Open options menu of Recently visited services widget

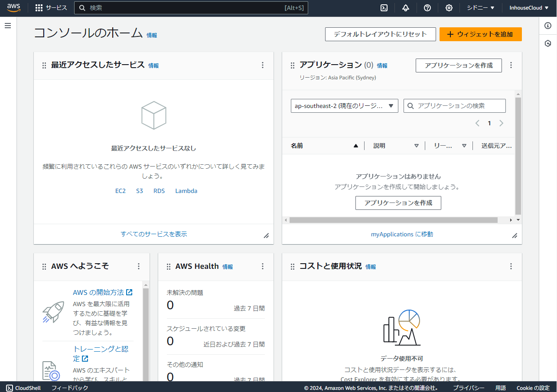click(262, 65)
